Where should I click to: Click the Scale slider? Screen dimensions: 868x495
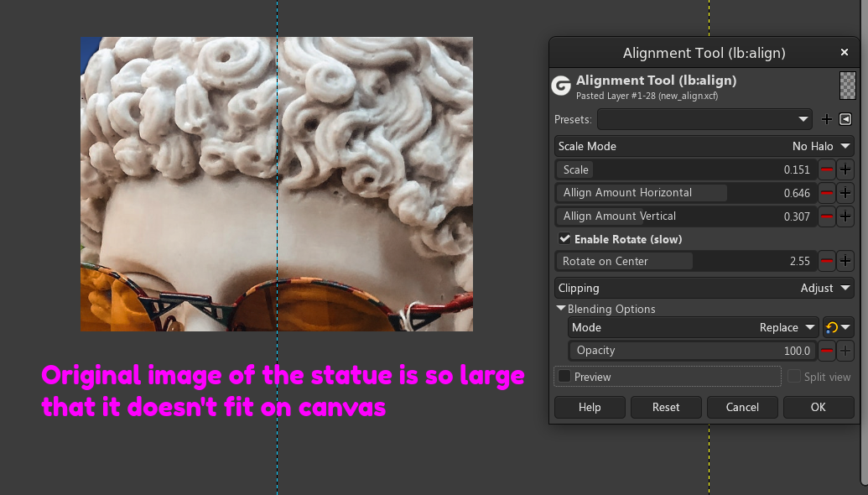pyautogui.click(x=686, y=169)
